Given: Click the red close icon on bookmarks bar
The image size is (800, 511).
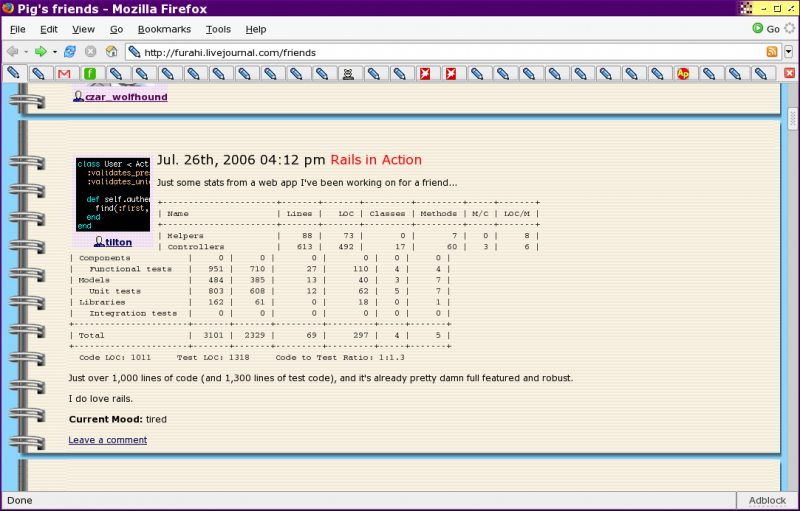Looking at the screenshot, I should pyautogui.click(x=789, y=73).
